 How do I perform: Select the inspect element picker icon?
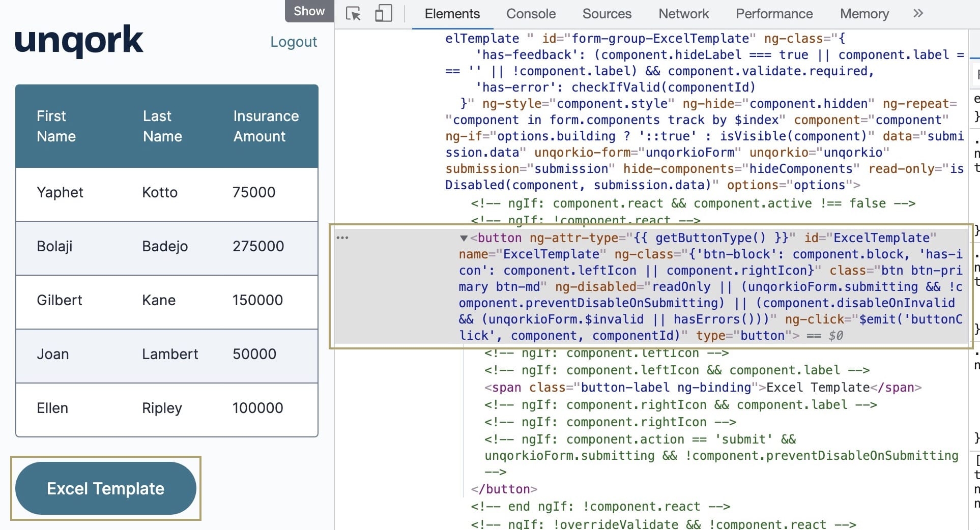(353, 13)
